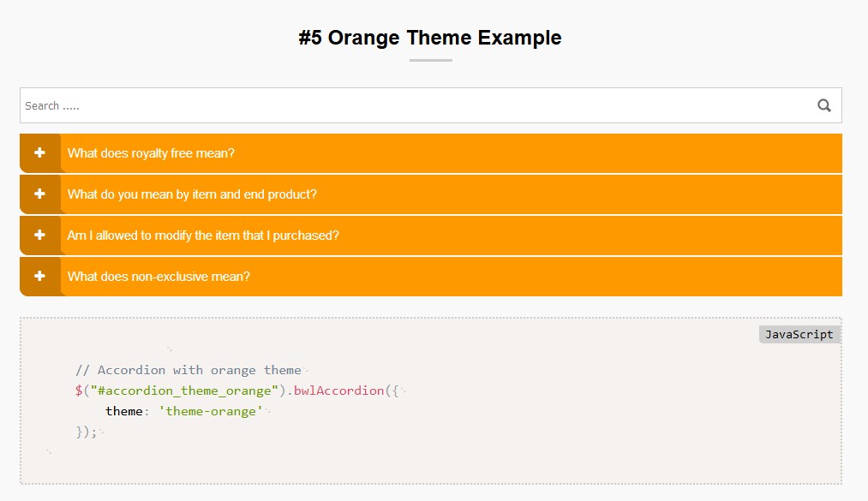Click the JavaScript language label
This screenshot has width=868, height=501.
click(x=799, y=334)
